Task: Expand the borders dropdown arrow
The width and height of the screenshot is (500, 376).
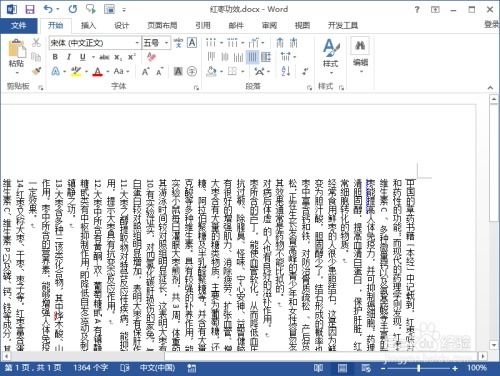Action: point(243,72)
